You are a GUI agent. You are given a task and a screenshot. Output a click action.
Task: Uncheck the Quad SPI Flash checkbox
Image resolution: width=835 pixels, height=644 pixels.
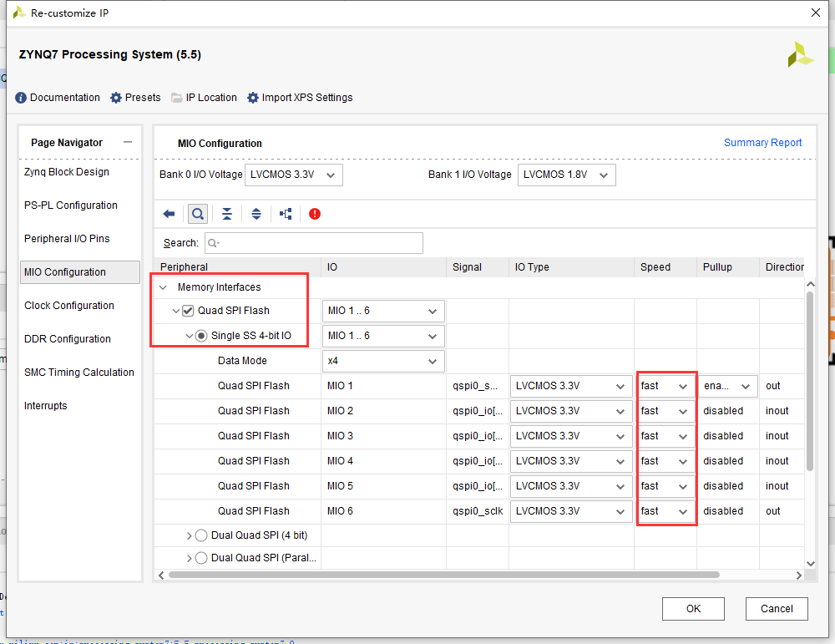click(x=188, y=311)
